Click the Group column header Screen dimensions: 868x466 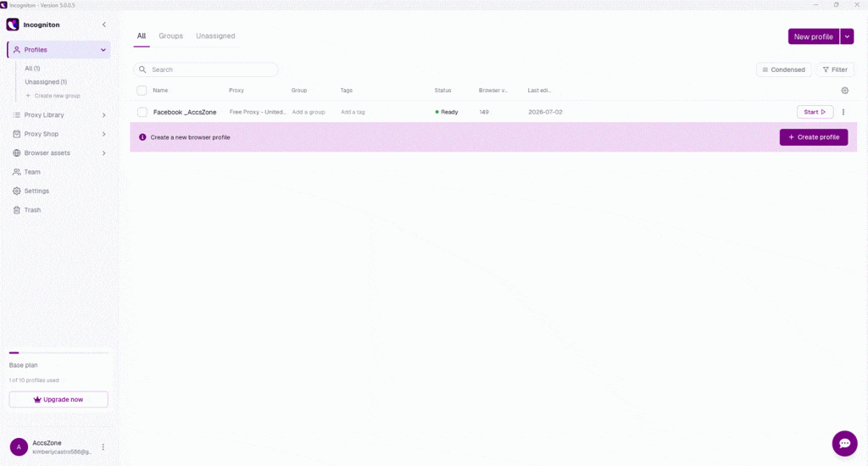(299, 90)
